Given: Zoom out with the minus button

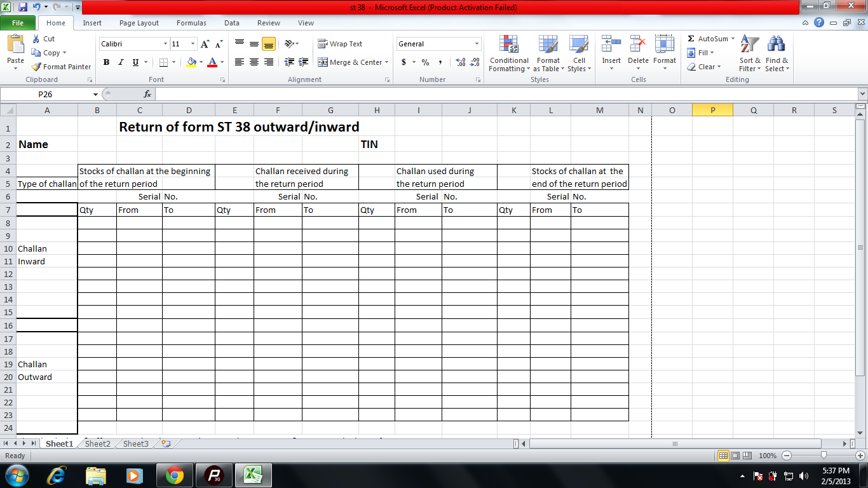Looking at the screenshot, I should [787, 456].
